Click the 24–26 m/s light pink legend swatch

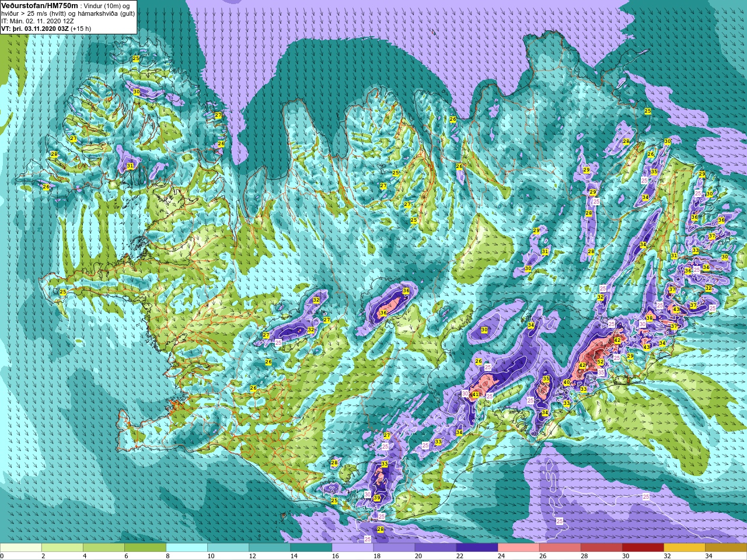pyautogui.click(x=518, y=548)
